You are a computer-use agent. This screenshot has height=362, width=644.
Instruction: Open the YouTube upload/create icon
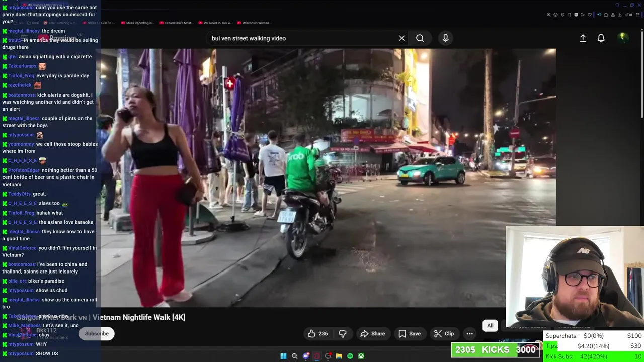pyautogui.click(x=583, y=38)
